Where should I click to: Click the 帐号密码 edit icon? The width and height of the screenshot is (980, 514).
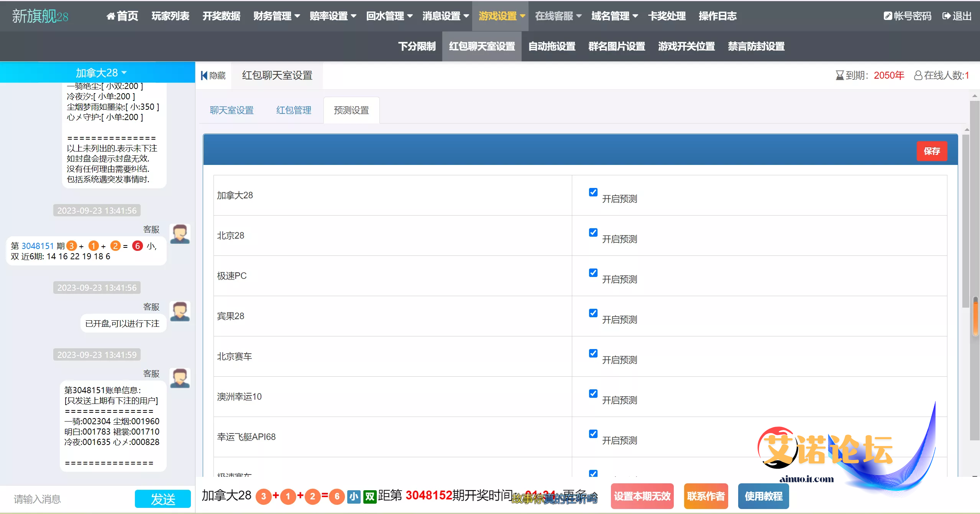(888, 16)
